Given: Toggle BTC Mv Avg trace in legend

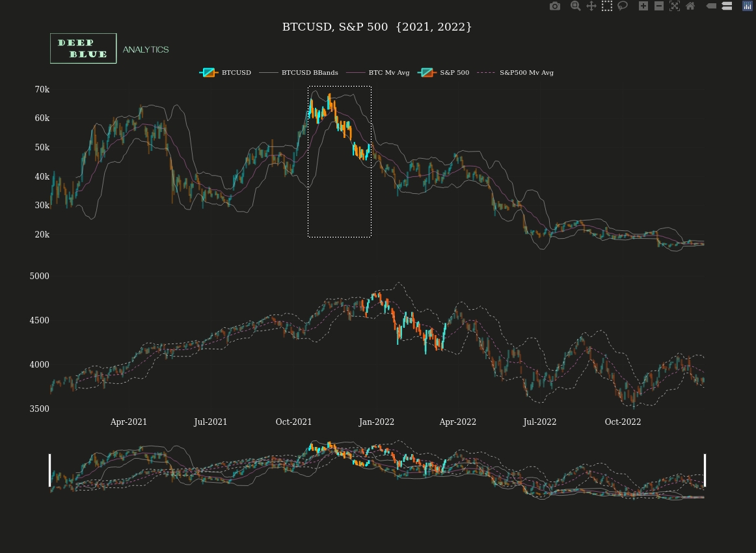Looking at the screenshot, I should (377, 73).
